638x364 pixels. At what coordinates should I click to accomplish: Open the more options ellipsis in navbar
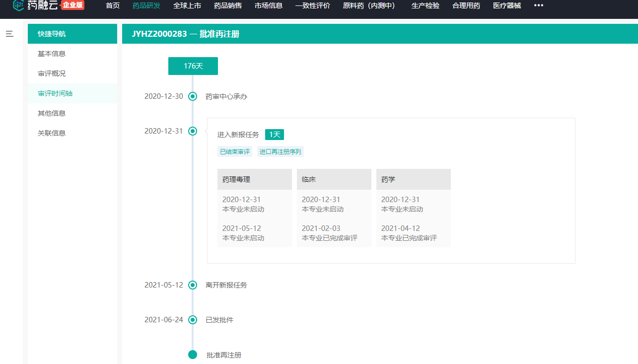point(539,5)
